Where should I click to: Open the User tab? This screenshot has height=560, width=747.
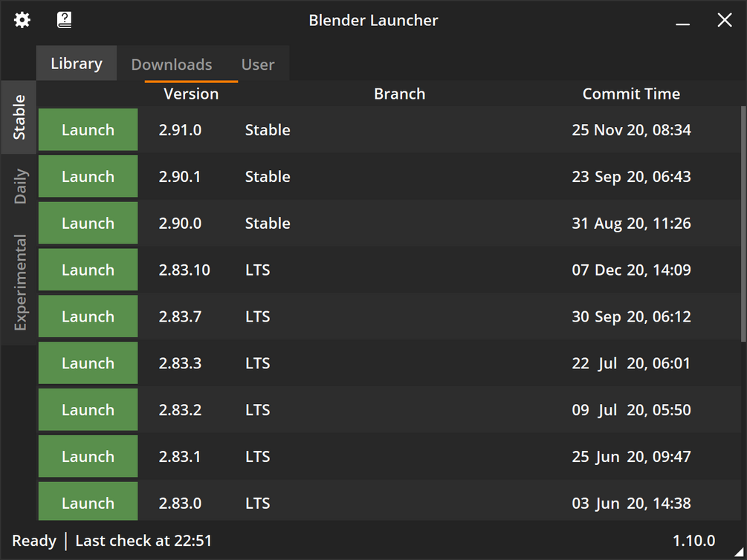pos(258,65)
